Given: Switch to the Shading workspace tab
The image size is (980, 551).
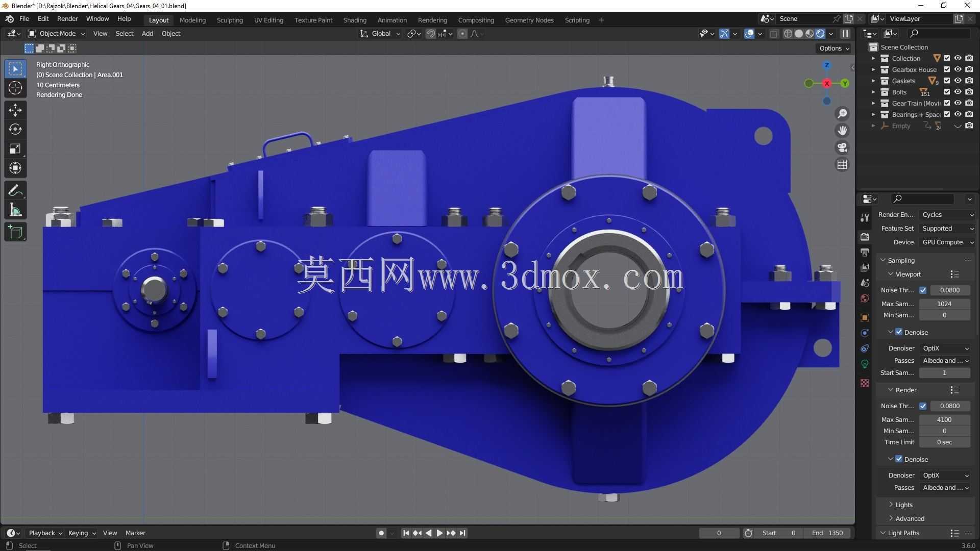Looking at the screenshot, I should (x=355, y=20).
